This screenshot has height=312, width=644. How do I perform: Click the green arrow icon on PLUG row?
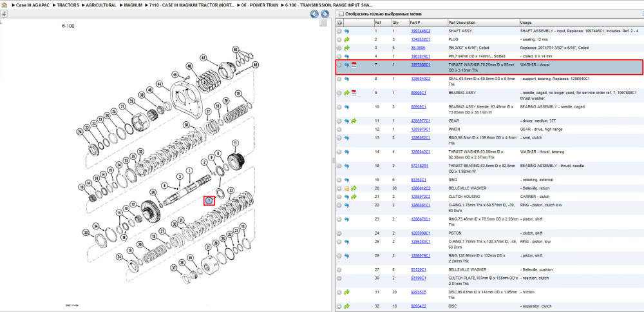[346, 39]
